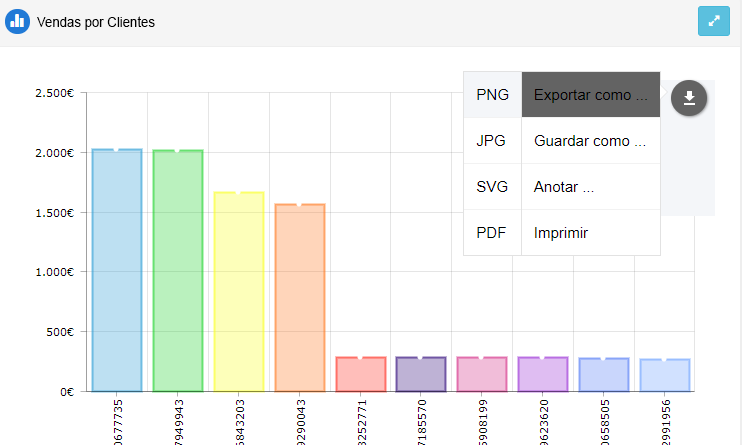Select PNG export format
The height and width of the screenshot is (445, 742).
(492, 95)
